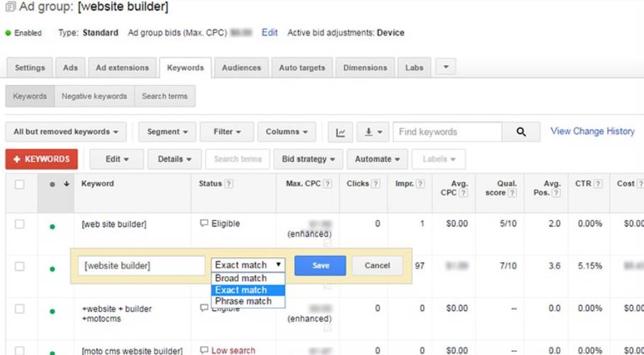The width and height of the screenshot is (644, 355).
Task: Open the Bid strategy dropdown
Action: [308, 159]
